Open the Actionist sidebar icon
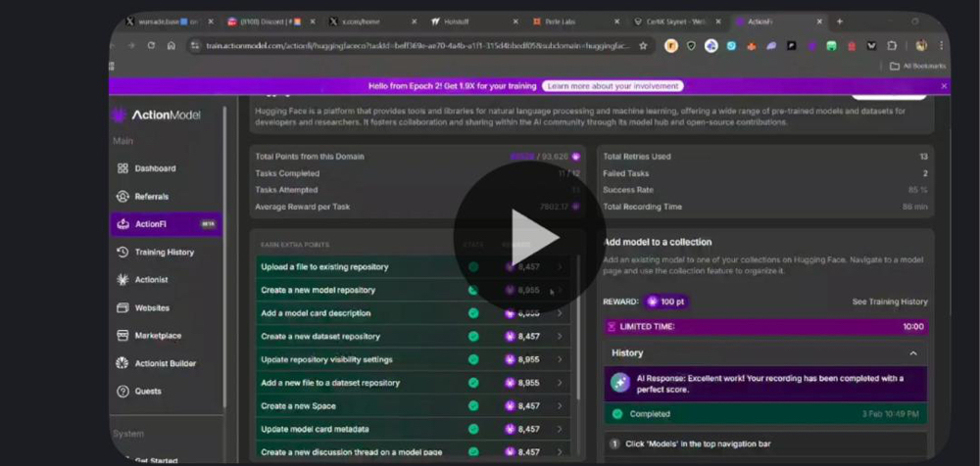 click(x=122, y=280)
